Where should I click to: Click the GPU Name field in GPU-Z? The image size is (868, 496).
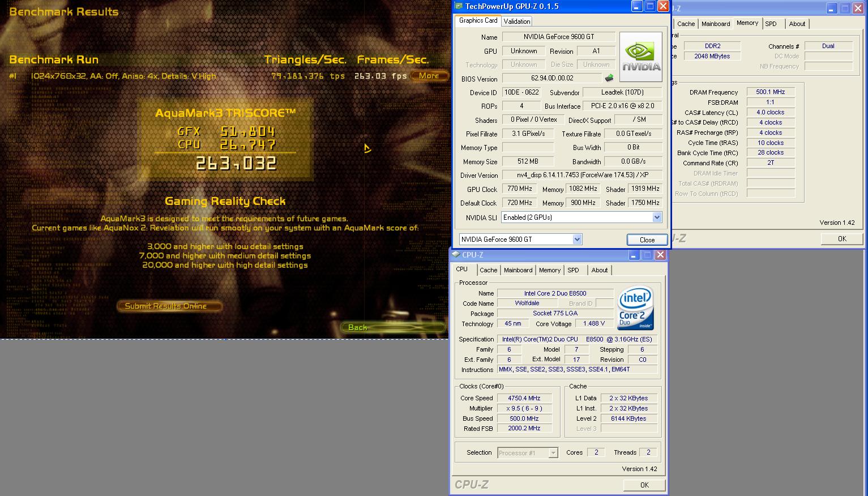pos(558,37)
